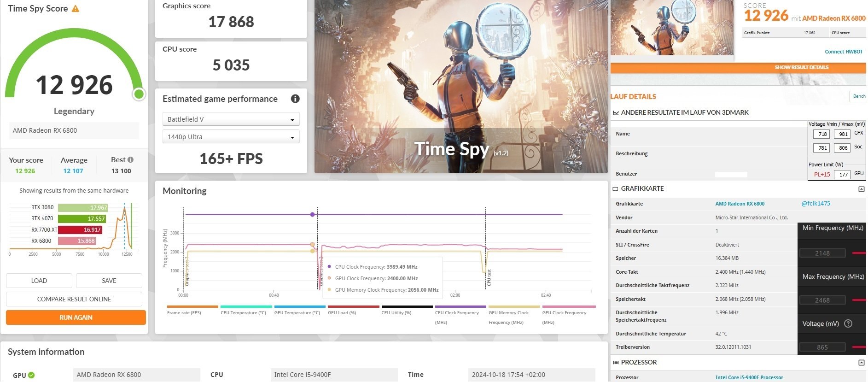Click the LOAD button
This screenshot has height=382, width=868.
39,281
